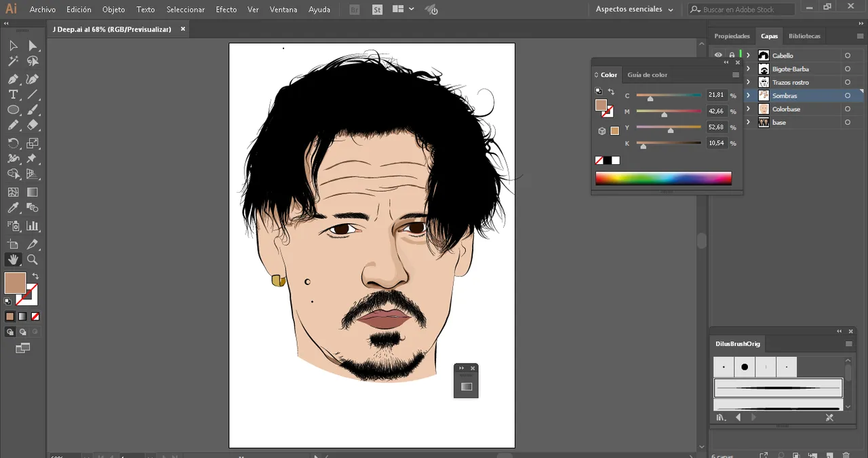
Task: Click target circle of base layer
Action: (848, 122)
